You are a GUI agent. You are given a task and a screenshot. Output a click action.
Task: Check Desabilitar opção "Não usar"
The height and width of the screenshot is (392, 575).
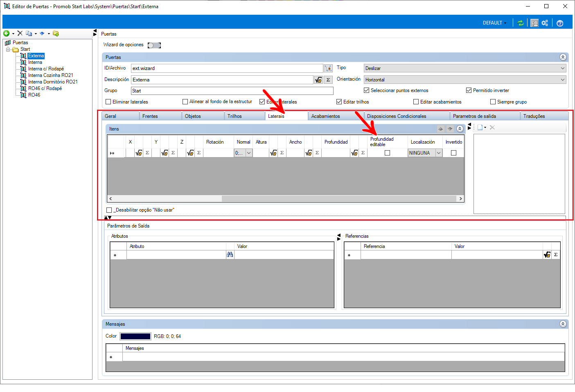point(109,210)
